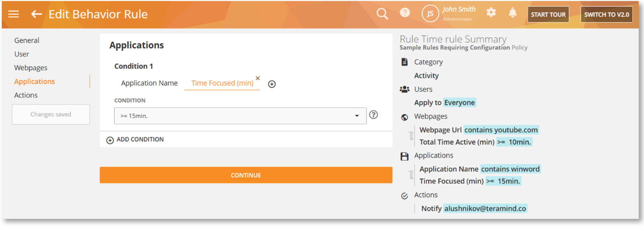644x227 pixels.
Task: Click >= 15min. summary tag
Action: click(503, 181)
